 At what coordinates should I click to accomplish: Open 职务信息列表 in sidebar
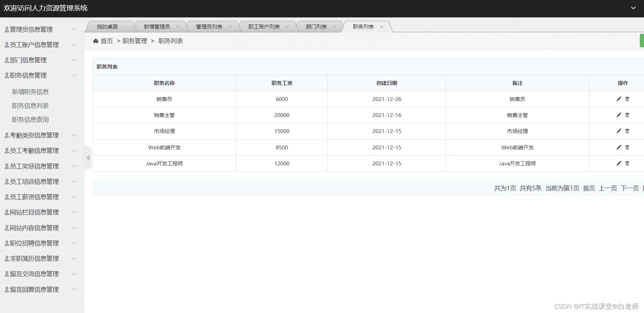tap(30, 105)
